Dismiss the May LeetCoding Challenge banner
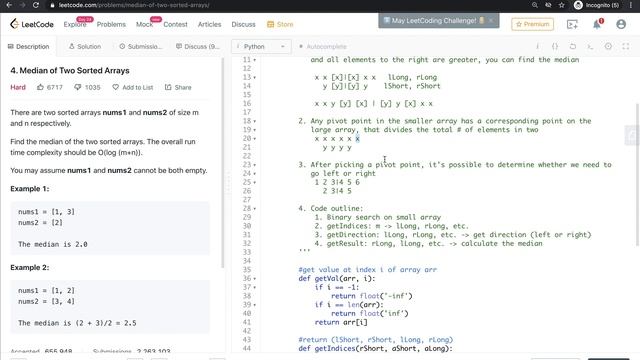The width and height of the screenshot is (640, 360). [491, 20]
